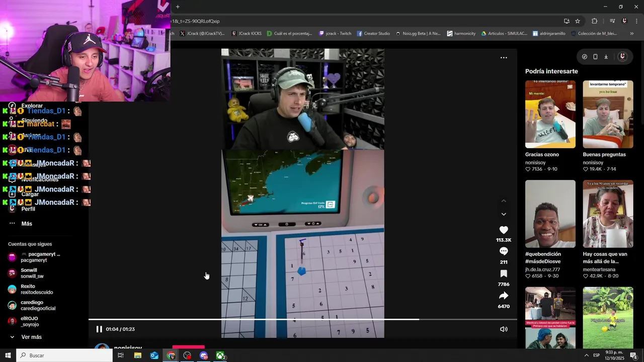The image size is (644, 362).
Task: Seek on the video progress bar
Action: point(302,319)
